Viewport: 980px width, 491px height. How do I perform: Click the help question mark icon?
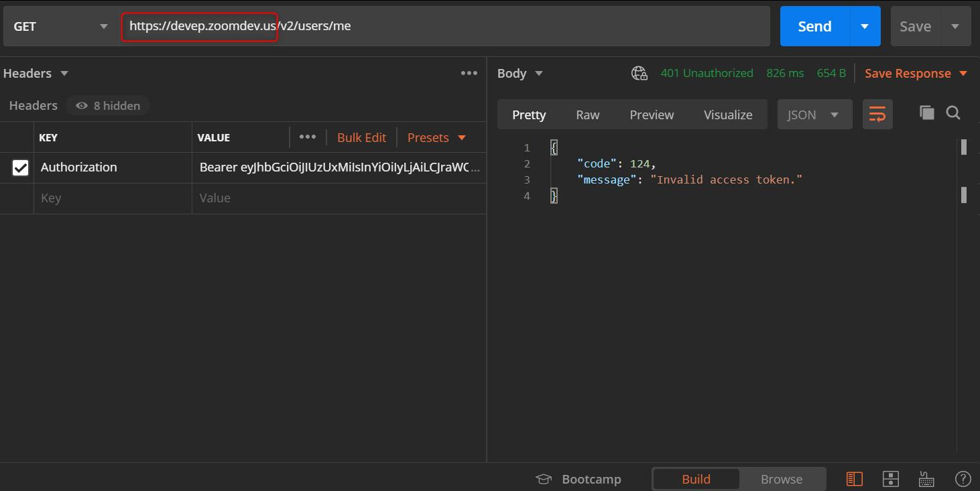pyautogui.click(x=962, y=479)
